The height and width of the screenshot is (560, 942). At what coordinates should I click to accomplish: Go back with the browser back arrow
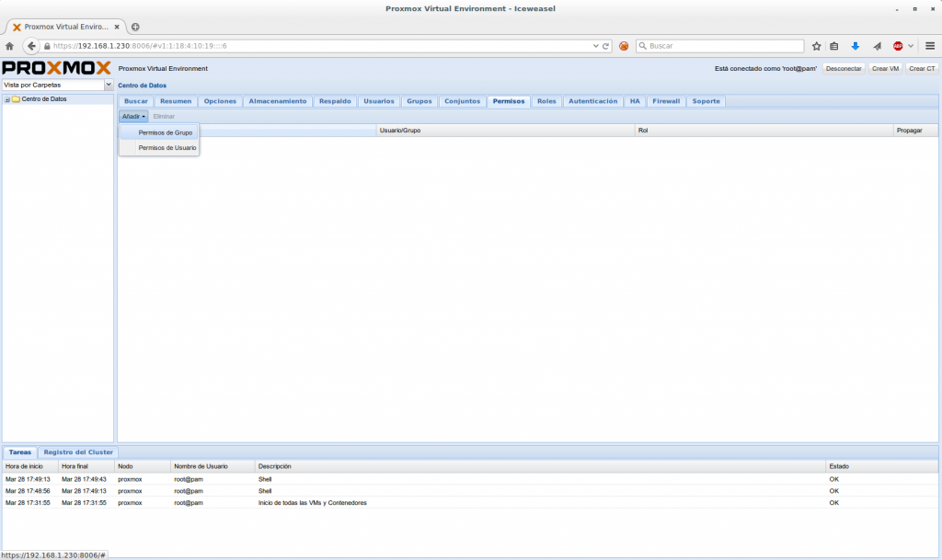tap(31, 46)
